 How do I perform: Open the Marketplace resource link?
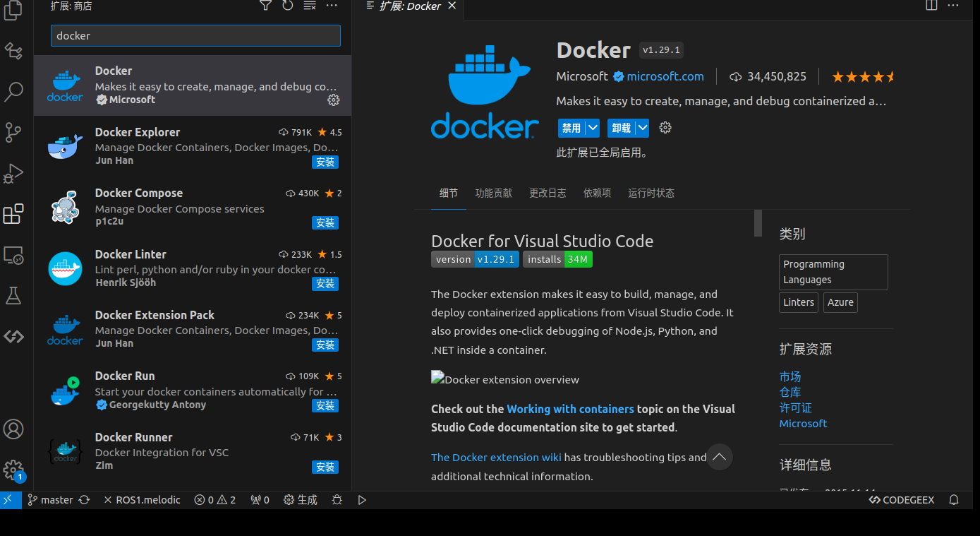tap(790, 376)
